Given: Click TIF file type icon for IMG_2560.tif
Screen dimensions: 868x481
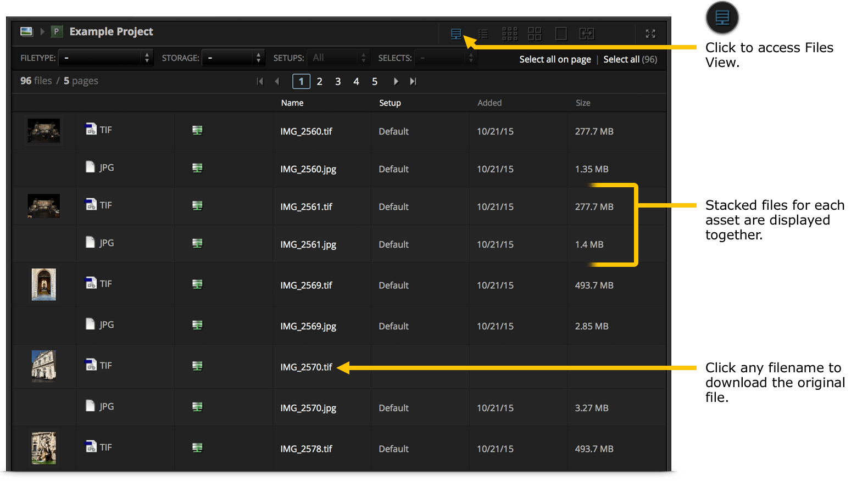Looking at the screenshot, I should point(91,129).
